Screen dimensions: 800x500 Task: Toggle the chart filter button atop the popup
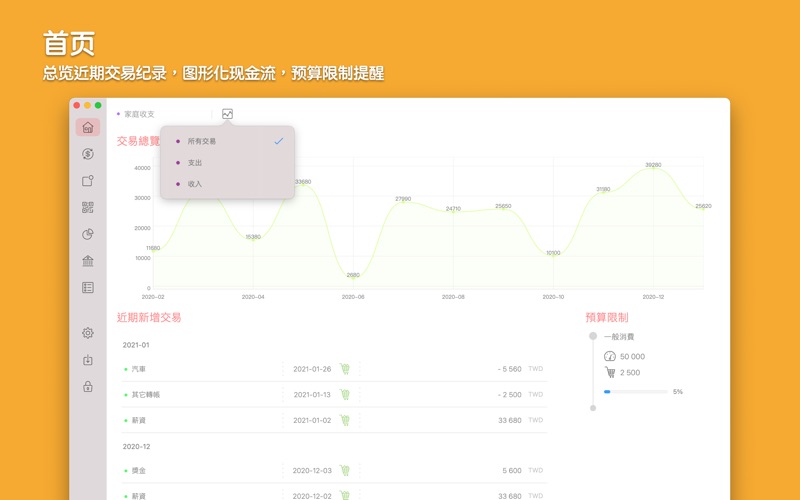tap(227, 114)
